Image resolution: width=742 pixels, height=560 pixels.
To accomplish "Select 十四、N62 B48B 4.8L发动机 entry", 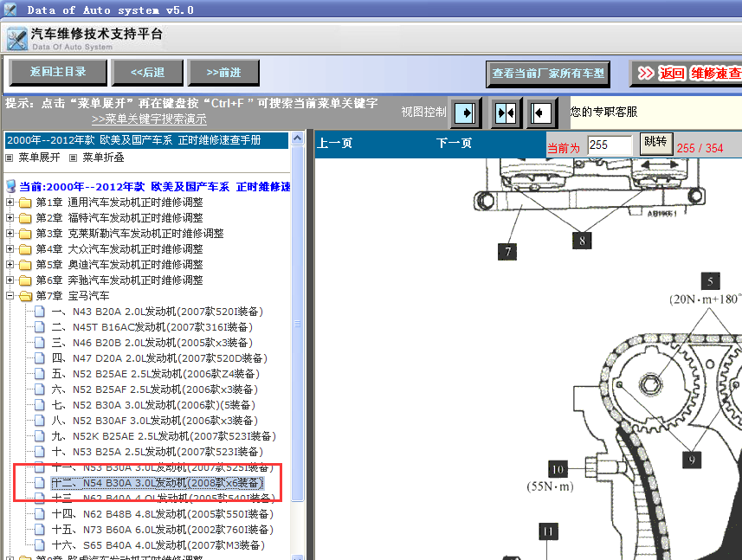I will click(x=162, y=514).
